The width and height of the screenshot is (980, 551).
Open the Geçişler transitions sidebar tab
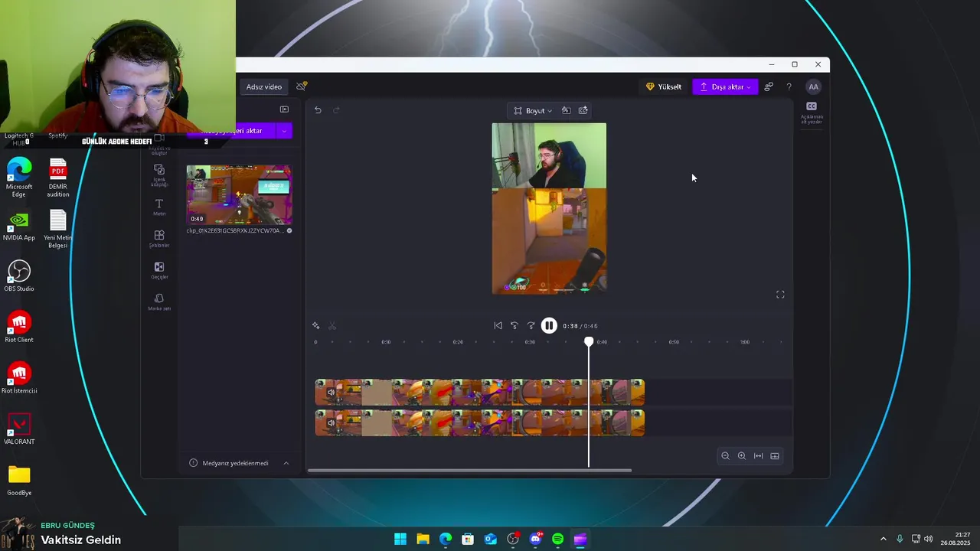click(159, 270)
